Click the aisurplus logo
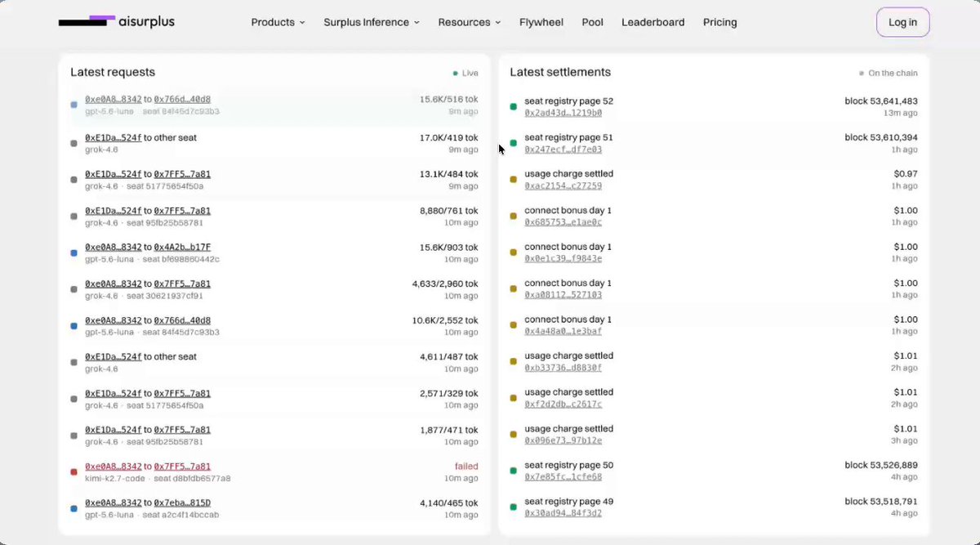Screen dimensions: 980x545 click(117, 21)
